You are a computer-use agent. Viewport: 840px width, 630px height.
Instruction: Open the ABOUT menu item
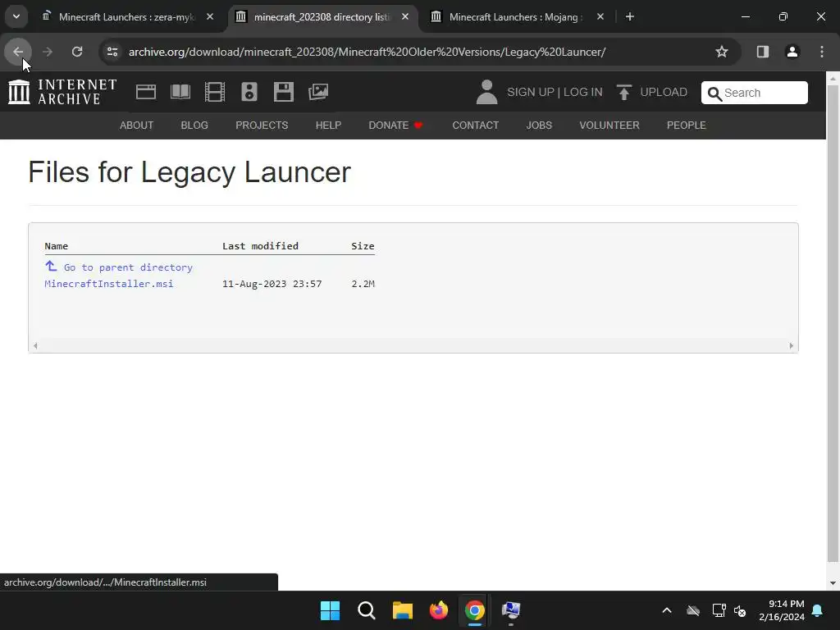coord(137,126)
